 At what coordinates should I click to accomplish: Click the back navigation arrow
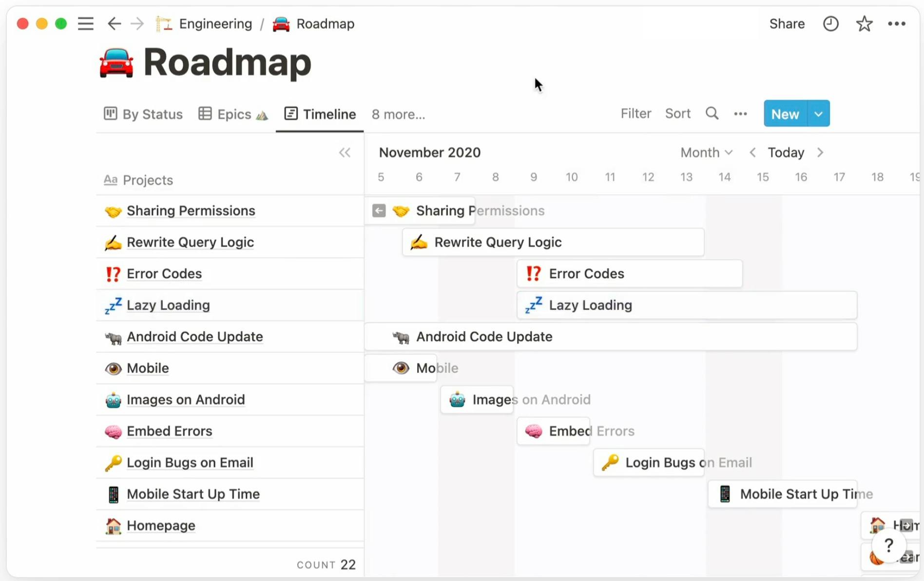114,23
